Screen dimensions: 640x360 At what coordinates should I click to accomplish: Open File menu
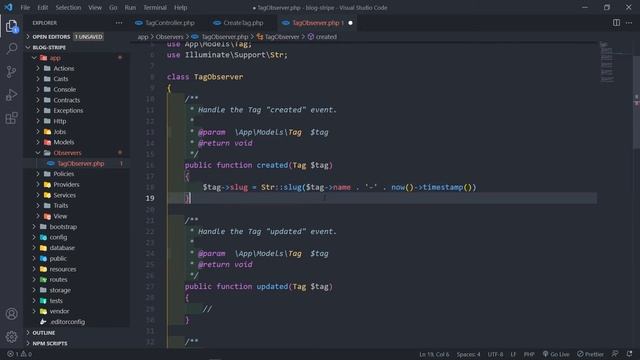click(x=25, y=7)
